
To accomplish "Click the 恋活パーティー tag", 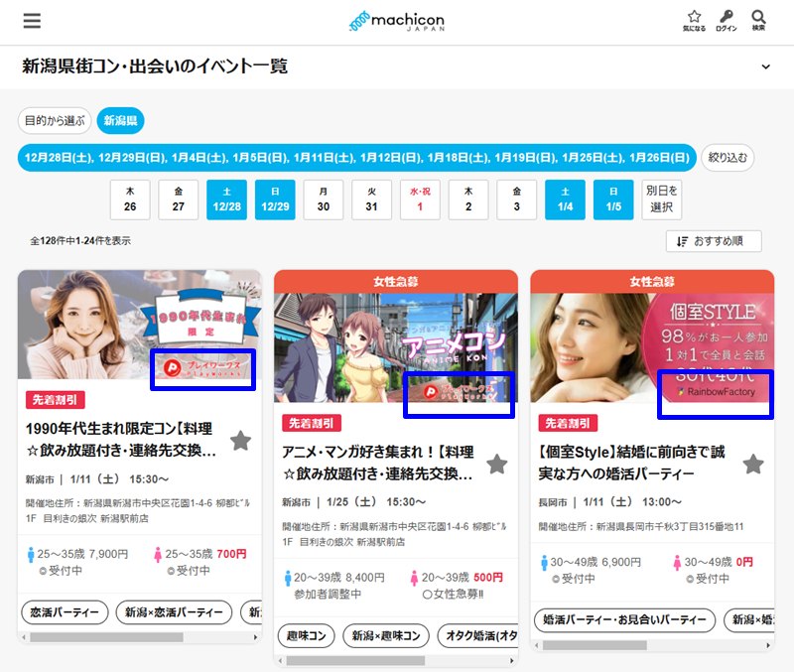I will tap(65, 612).
